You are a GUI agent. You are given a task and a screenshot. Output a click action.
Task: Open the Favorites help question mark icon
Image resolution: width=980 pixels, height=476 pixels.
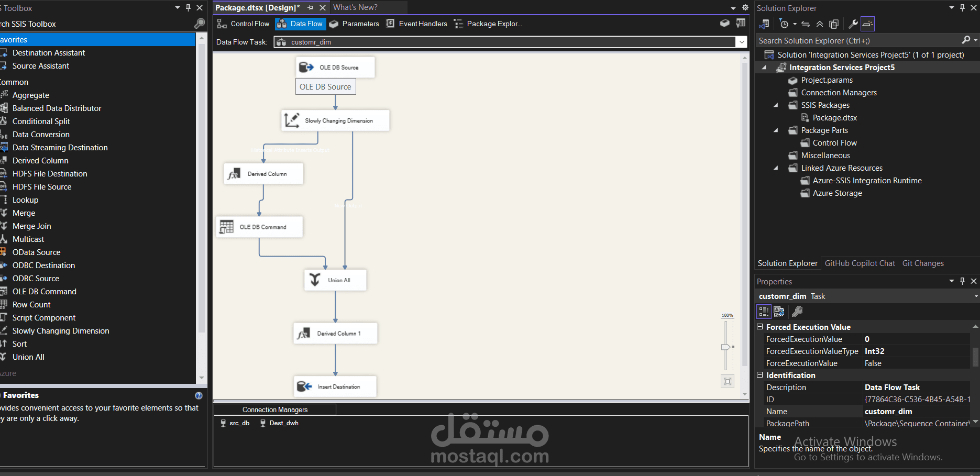coord(199,395)
